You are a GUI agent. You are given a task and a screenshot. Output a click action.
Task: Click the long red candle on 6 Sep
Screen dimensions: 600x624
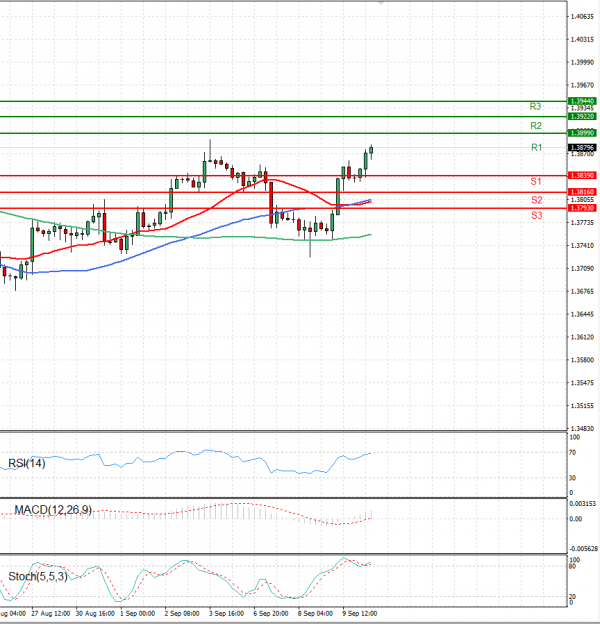271,203
